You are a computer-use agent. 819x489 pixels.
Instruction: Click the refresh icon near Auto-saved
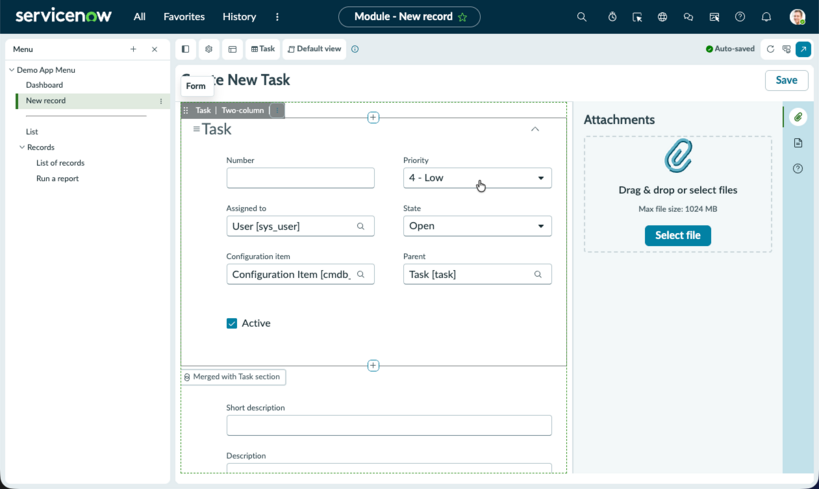pyautogui.click(x=770, y=49)
